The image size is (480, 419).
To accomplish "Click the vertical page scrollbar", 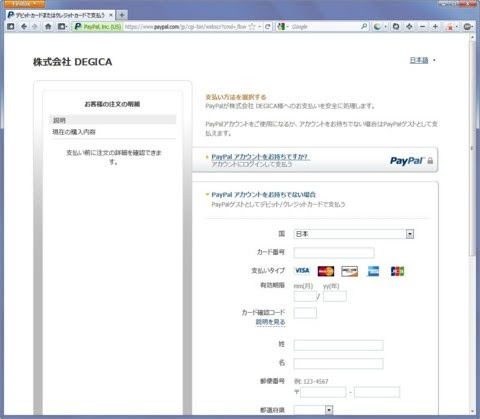I will (x=472, y=149).
